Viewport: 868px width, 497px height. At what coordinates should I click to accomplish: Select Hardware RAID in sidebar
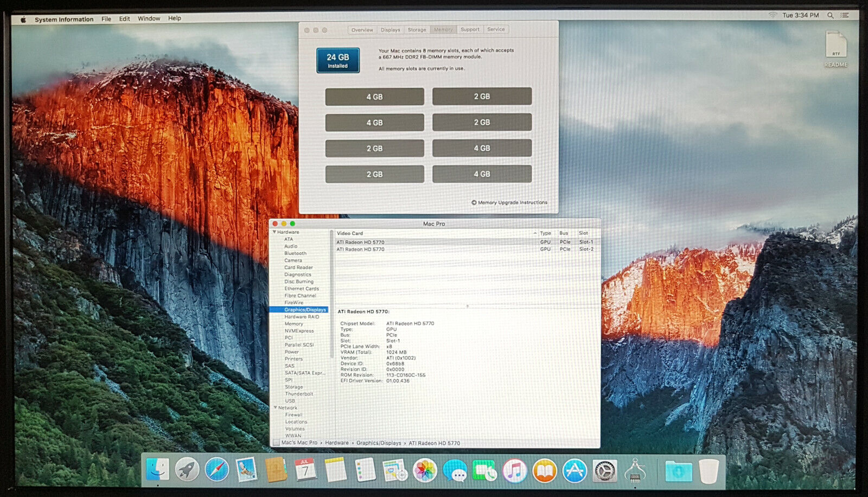[302, 317]
